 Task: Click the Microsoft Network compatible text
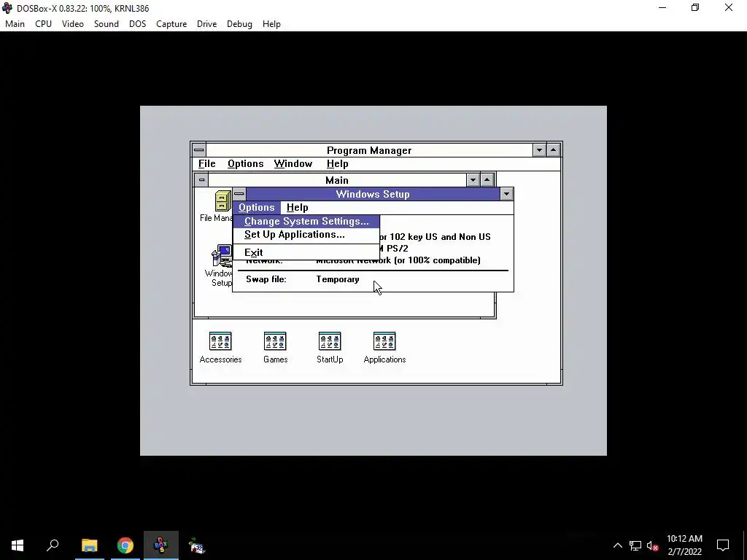[398, 260]
